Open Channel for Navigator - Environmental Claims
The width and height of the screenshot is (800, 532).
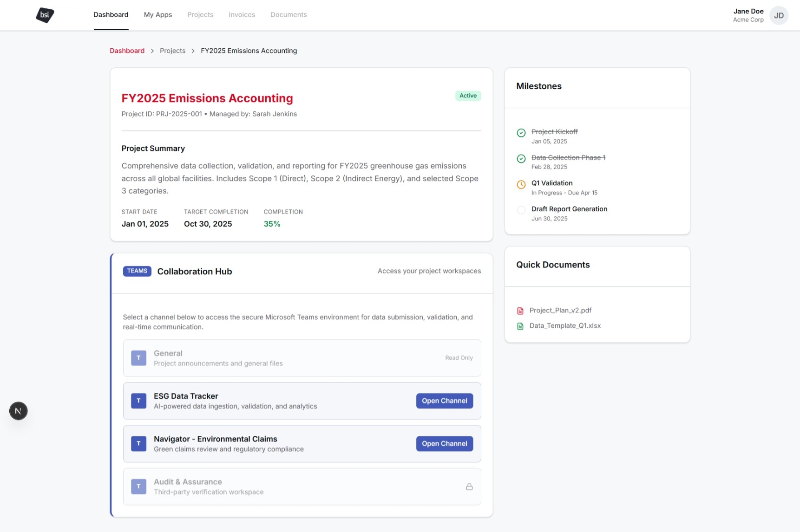coord(444,444)
